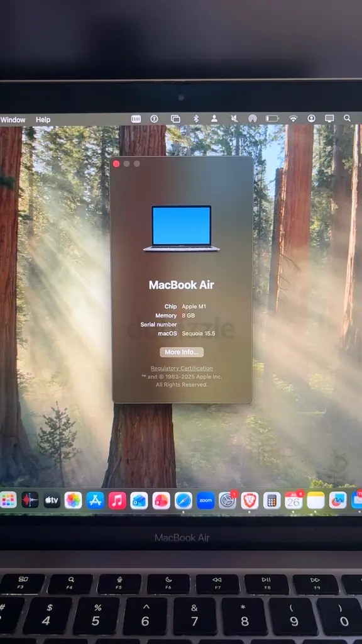Open Launchpad from the Dock

pyautogui.click(x=8, y=500)
